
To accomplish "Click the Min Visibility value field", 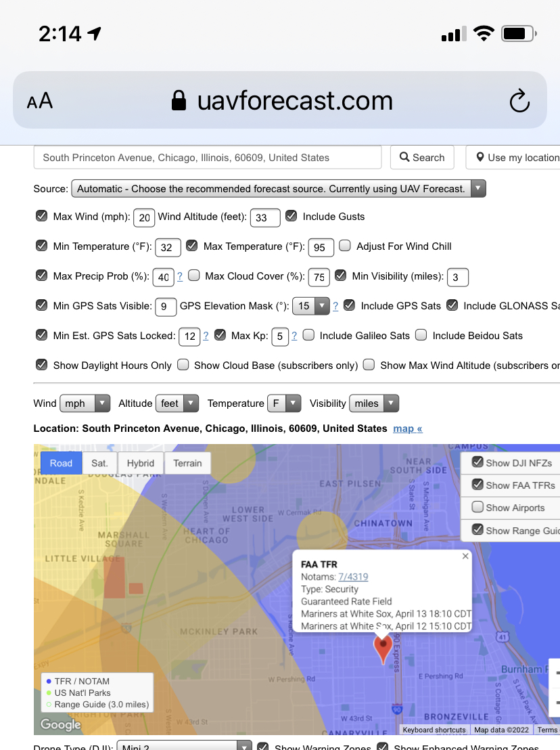I will click(x=458, y=277).
